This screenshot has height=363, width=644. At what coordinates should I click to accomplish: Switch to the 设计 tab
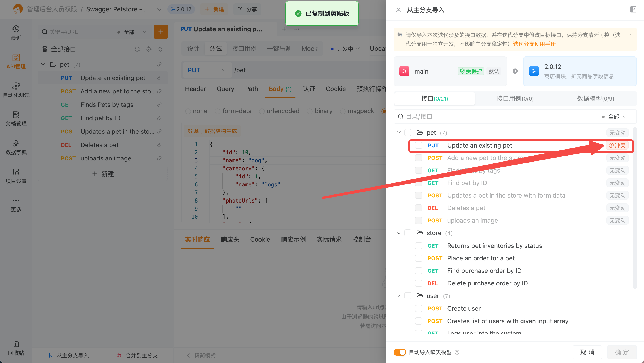[x=193, y=49]
